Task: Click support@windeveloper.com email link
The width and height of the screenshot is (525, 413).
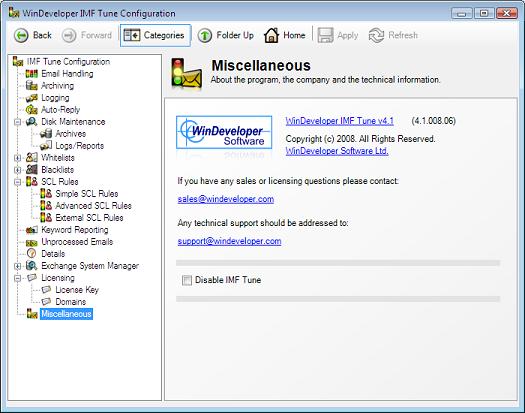Action: pyautogui.click(x=229, y=241)
